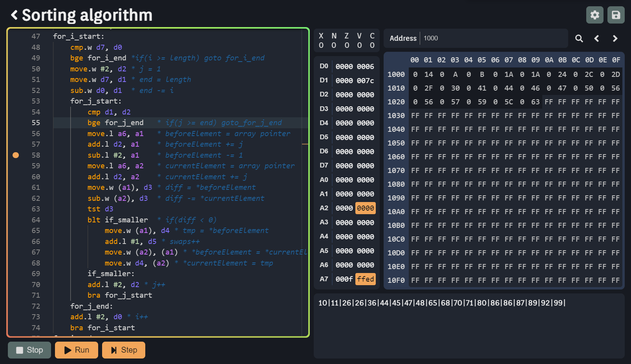Open the Sorting algorithm title link
The width and height of the screenshot is (631, 364).
click(x=87, y=15)
